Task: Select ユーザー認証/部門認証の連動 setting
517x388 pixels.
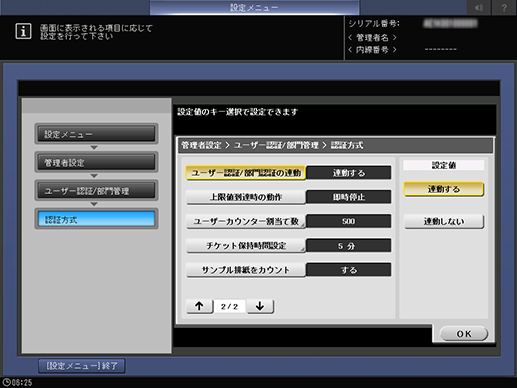Action: (246, 173)
